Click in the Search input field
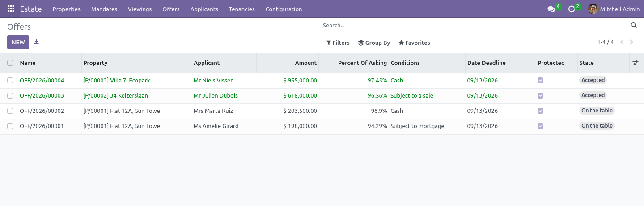This screenshot has height=206, width=644. point(475,26)
